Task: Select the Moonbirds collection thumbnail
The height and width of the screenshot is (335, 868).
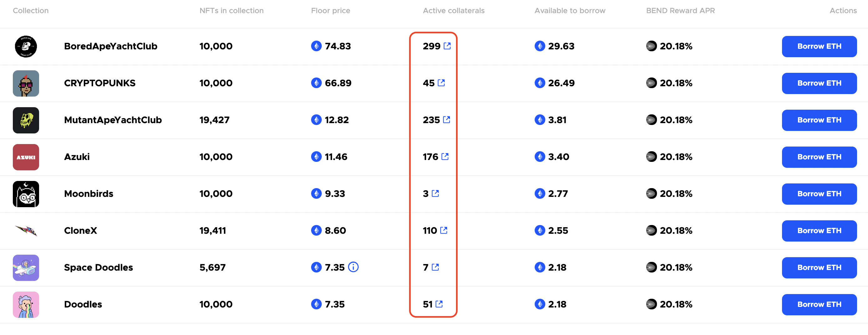Action: pyautogui.click(x=26, y=194)
